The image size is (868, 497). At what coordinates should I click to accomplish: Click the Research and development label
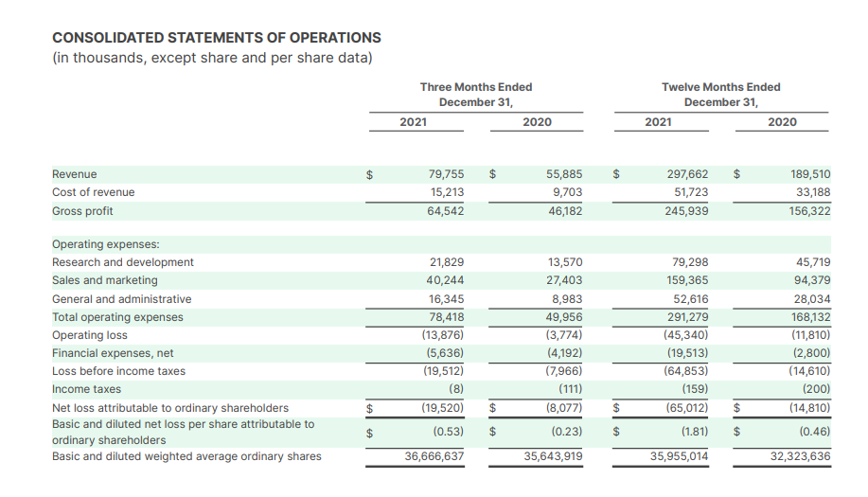tap(123, 262)
